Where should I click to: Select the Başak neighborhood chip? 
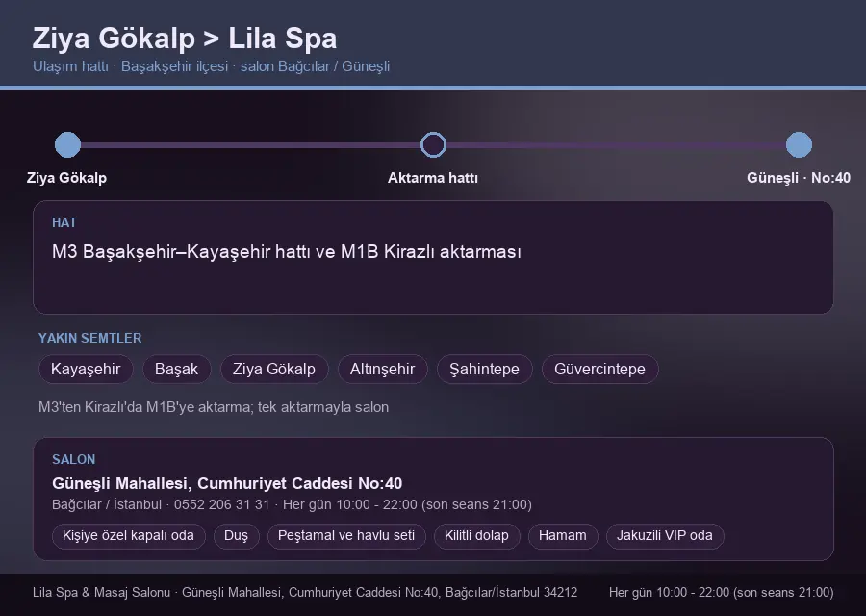tap(177, 369)
